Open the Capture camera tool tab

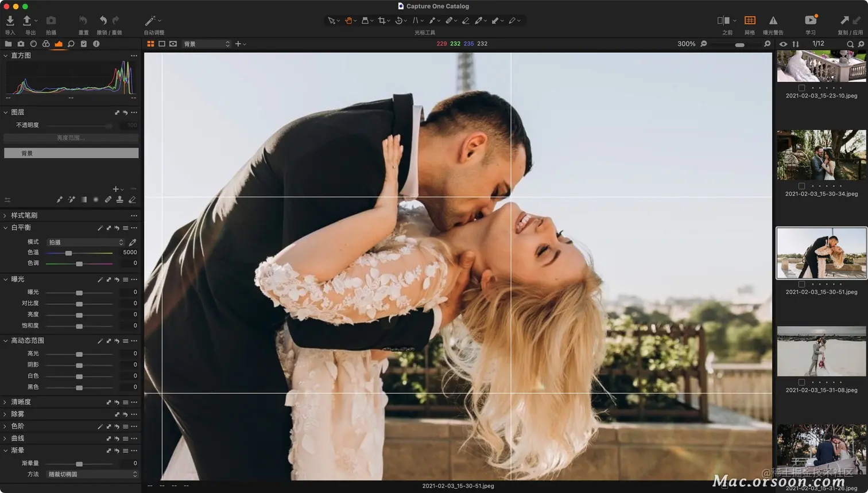point(21,44)
